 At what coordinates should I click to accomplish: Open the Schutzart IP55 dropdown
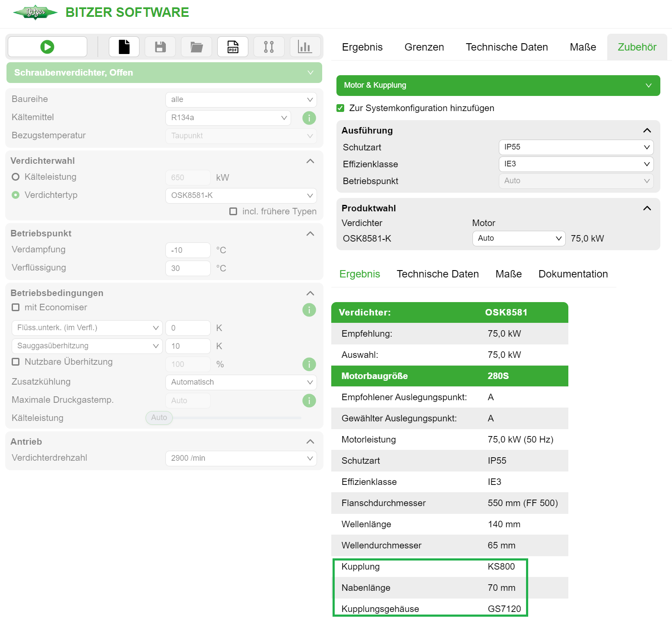click(x=576, y=147)
